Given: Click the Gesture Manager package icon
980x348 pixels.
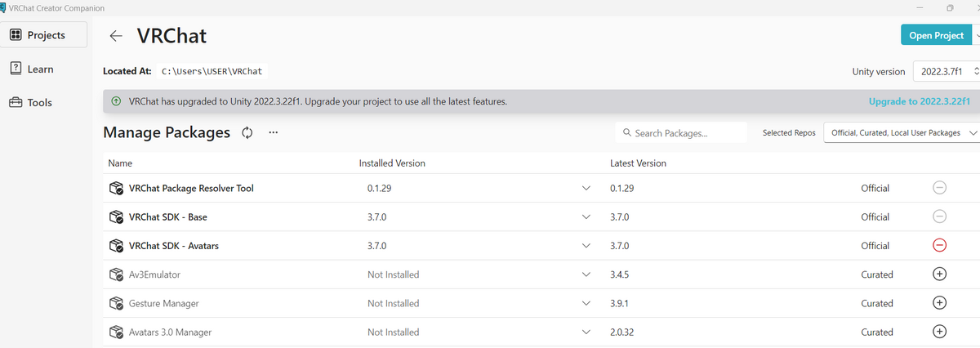Looking at the screenshot, I should point(116,303).
